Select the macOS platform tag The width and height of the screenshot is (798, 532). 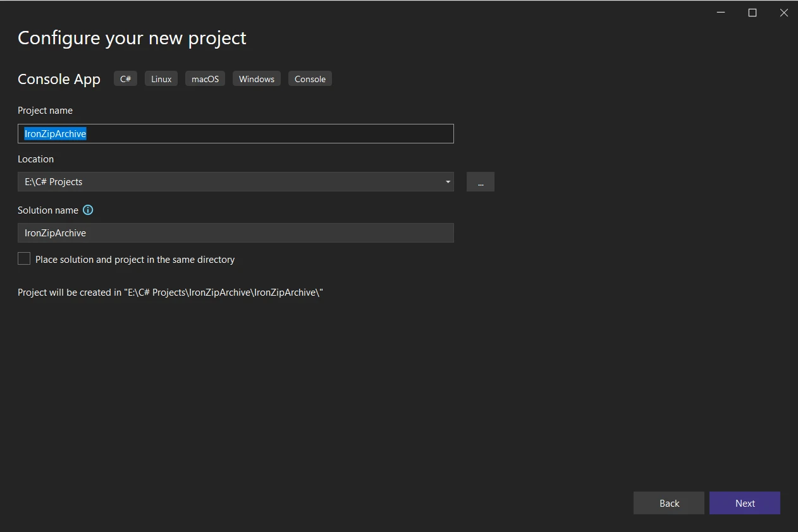(205, 79)
